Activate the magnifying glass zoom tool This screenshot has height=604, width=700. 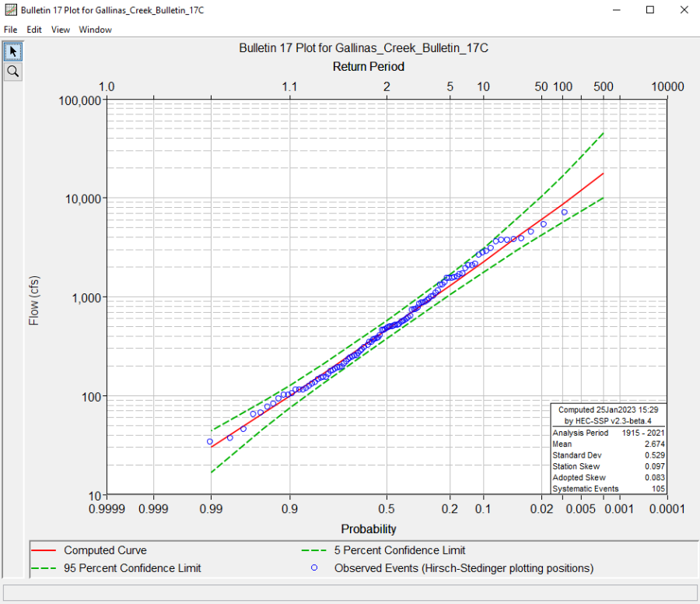[13, 72]
